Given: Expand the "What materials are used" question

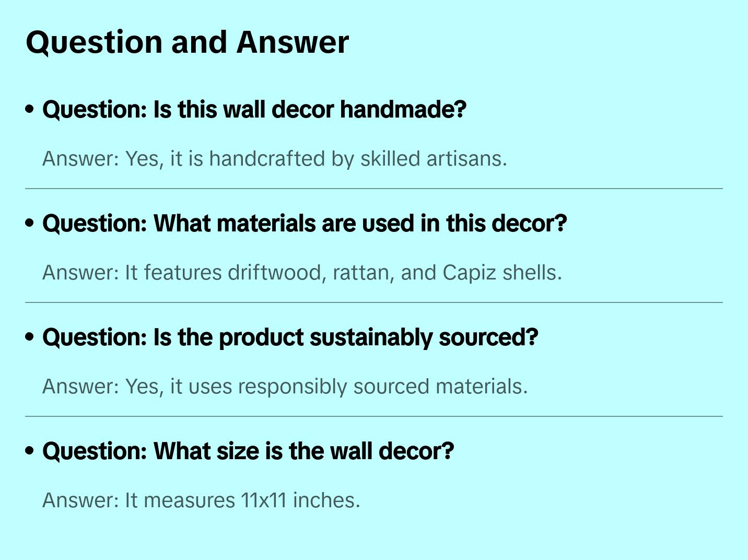Looking at the screenshot, I should [304, 224].
